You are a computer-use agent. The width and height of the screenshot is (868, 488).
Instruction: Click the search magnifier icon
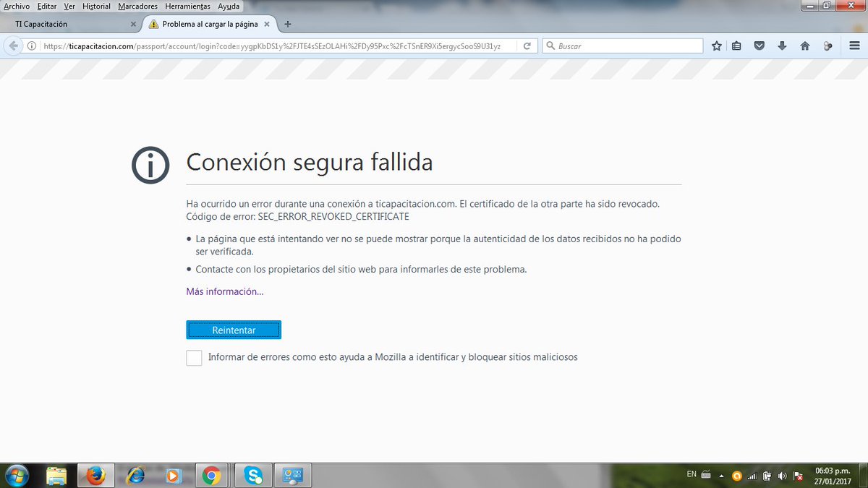550,46
